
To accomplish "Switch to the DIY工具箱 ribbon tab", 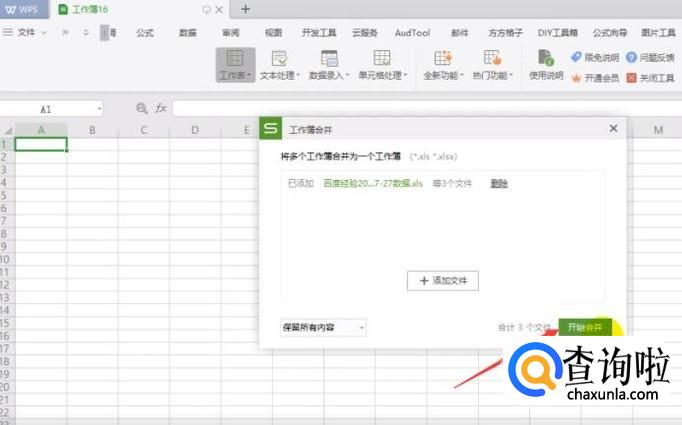I will (558, 33).
